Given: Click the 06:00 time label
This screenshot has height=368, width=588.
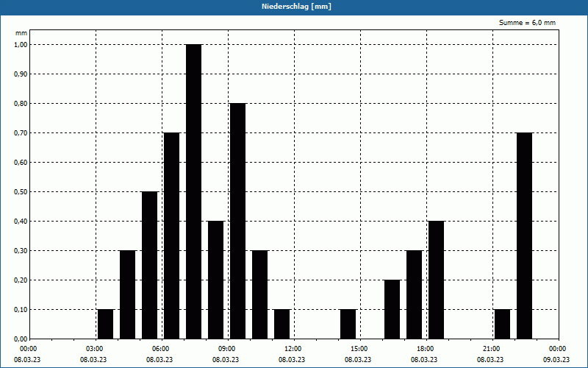Looking at the screenshot, I should tap(159, 349).
